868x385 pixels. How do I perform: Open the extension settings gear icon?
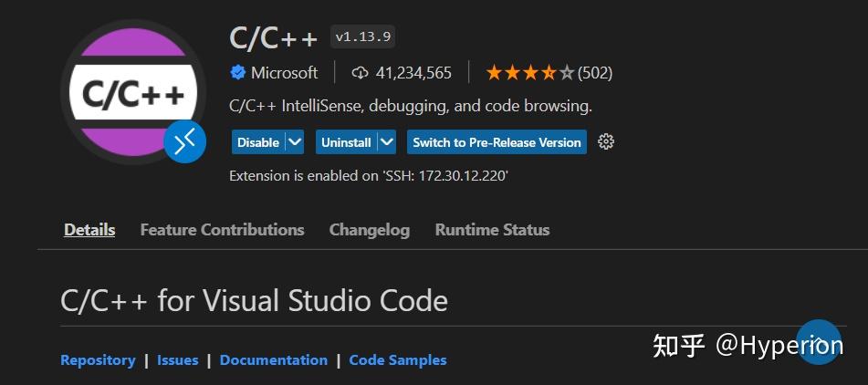606,142
